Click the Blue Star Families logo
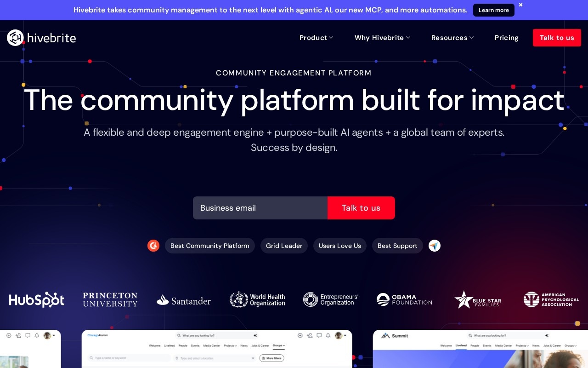This screenshot has width=588, height=368. (x=478, y=299)
